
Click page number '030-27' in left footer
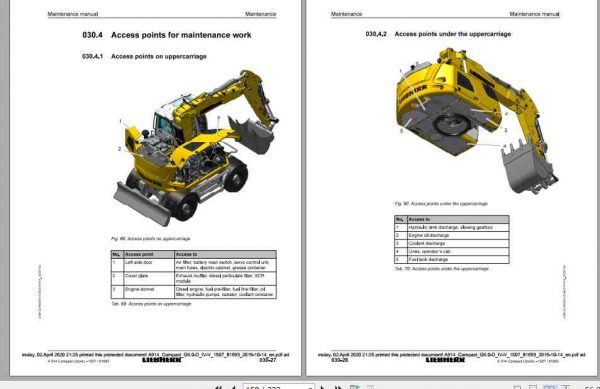pyautogui.click(x=267, y=360)
